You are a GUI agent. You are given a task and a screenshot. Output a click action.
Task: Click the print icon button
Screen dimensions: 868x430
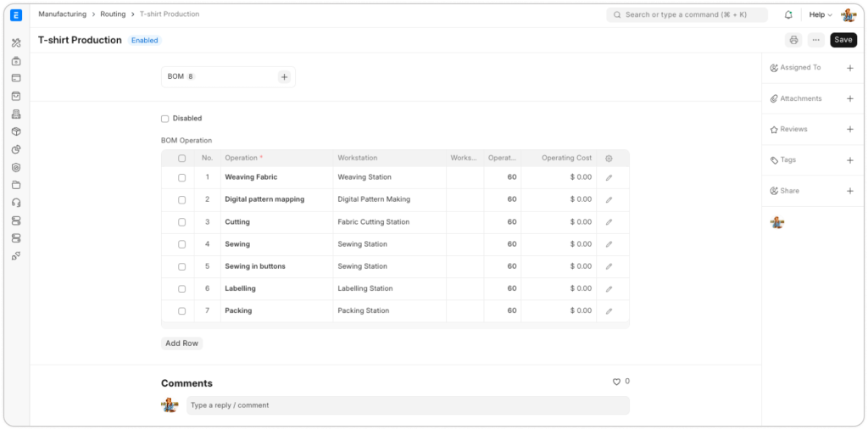click(793, 40)
